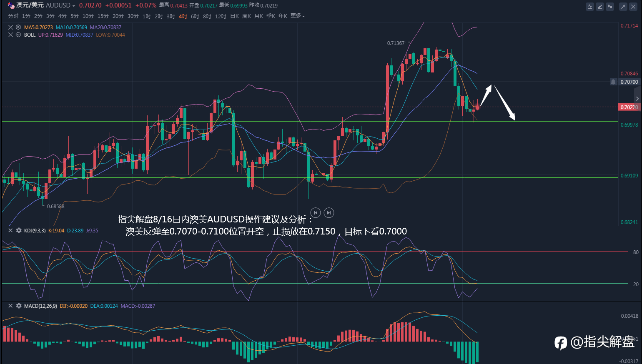Switch to 20分 timeframe
The height and width of the screenshot is (364, 642).
(x=118, y=16)
